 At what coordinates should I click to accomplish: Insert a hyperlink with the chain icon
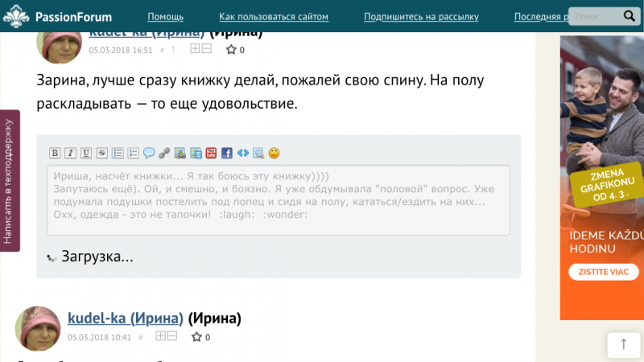click(x=164, y=153)
